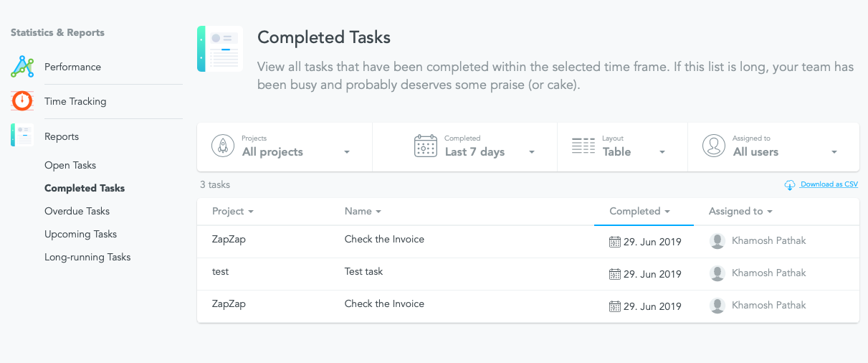This screenshot has height=363, width=868.
Task: Click the Reports document icon in sidebar
Action: click(x=22, y=136)
